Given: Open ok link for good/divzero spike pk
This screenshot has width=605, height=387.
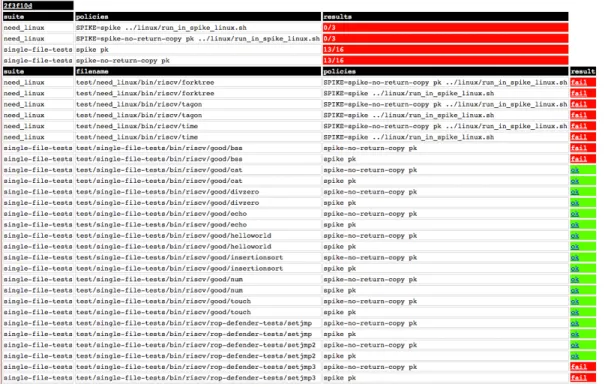Looking at the screenshot, I should (x=575, y=203).
